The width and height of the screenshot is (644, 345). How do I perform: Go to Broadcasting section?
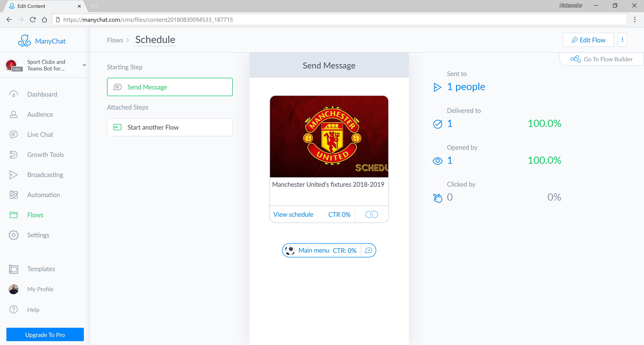tap(45, 175)
